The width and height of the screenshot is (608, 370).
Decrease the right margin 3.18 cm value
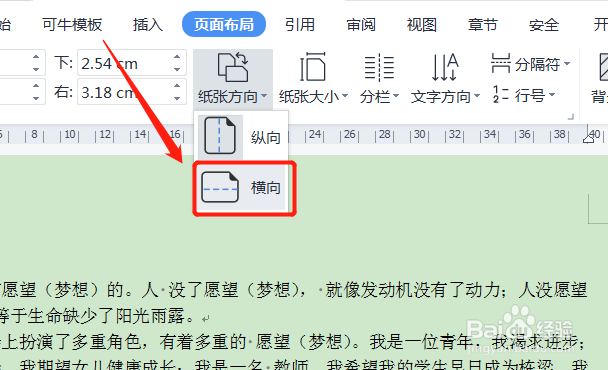[177, 99]
